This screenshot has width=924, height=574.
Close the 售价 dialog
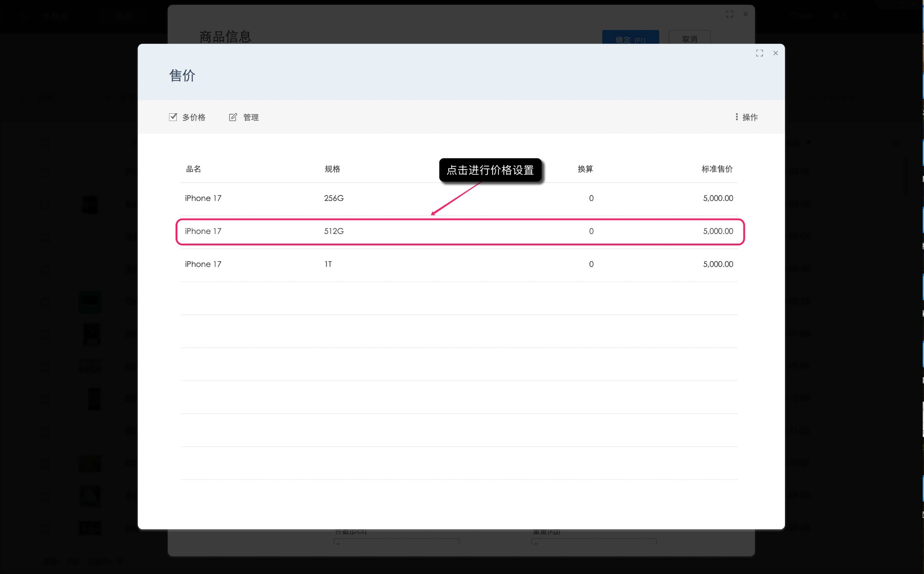pyautogui.click(x=776, y=53)
